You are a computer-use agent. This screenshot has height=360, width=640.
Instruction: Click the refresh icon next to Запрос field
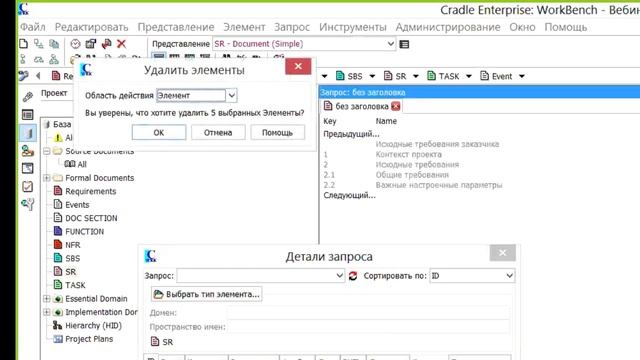353,276
